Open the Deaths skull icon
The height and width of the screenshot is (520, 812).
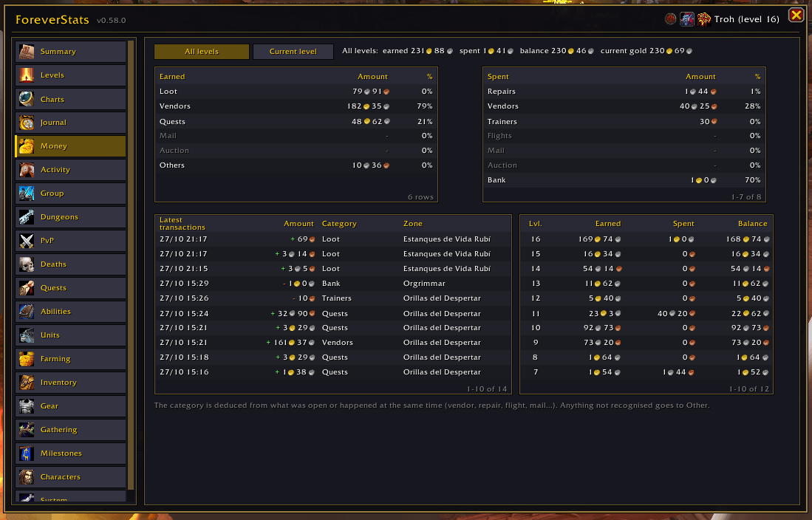(27, 264)
